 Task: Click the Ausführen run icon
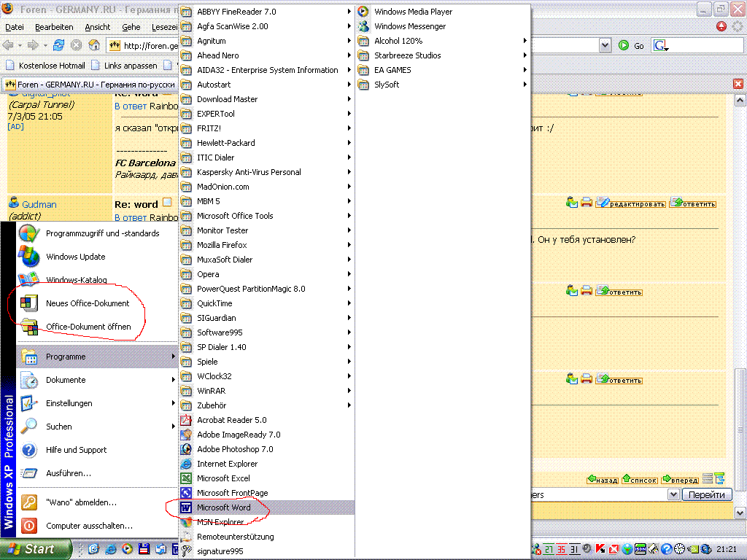click(29, 473)
